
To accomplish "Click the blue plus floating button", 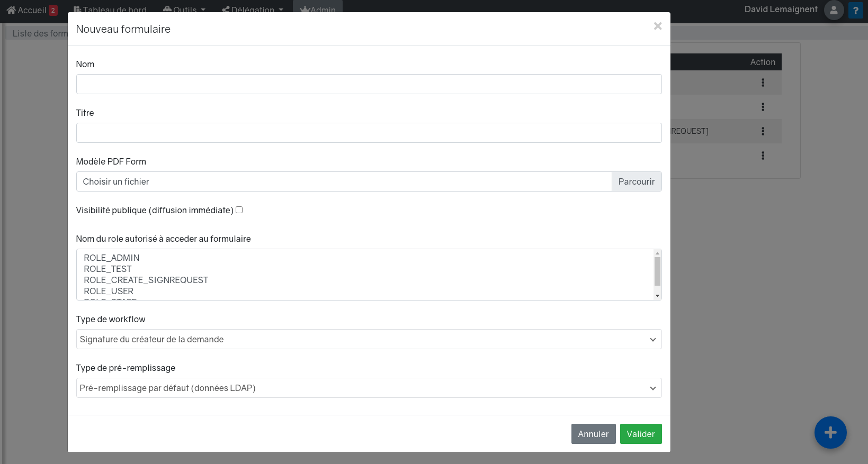I will click(830, 433).
